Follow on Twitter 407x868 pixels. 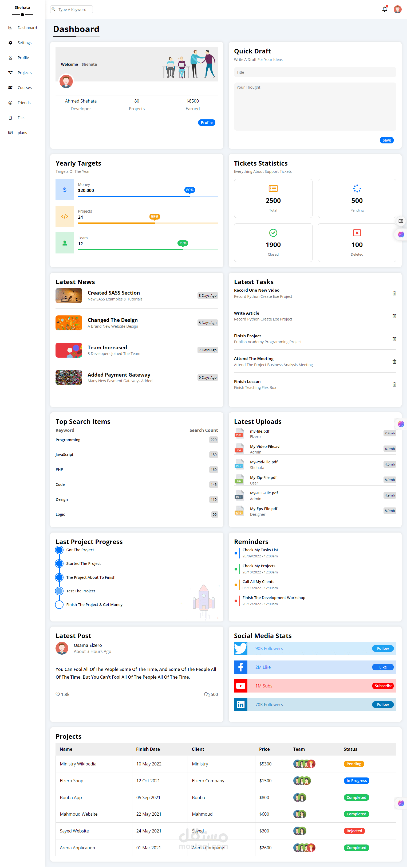(x=383, y=649)
